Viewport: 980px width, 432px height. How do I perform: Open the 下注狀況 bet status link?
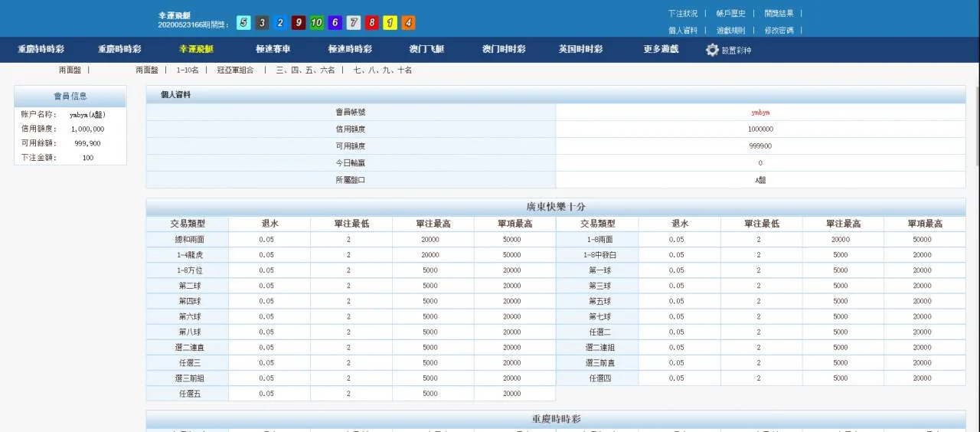[683, 13]
